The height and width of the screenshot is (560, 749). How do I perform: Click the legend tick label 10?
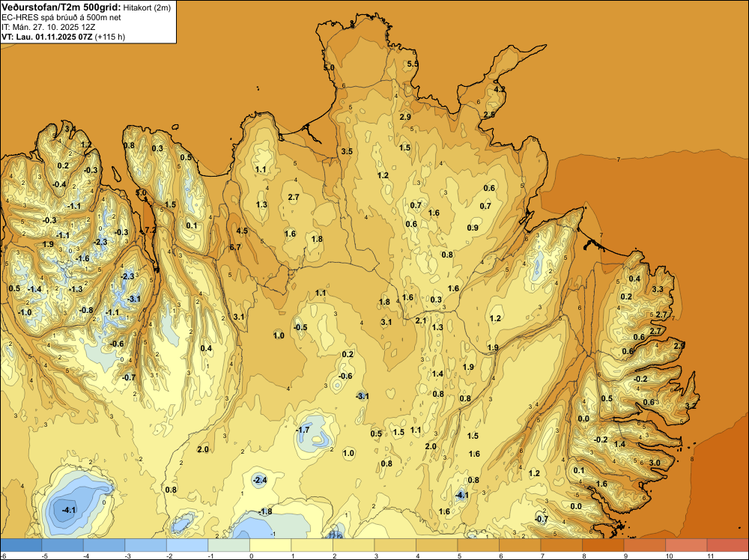pos(669,556)
